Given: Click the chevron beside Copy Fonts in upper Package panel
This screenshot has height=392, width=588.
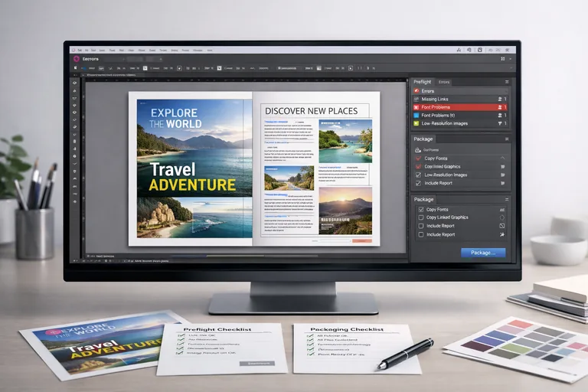Looking at the screenshot, I should pos(502,158).
